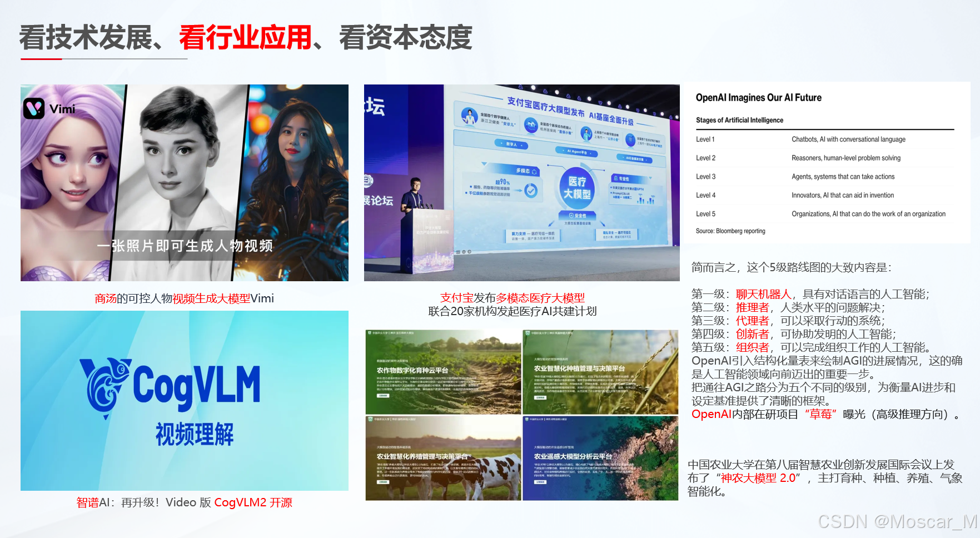Click Chatbots, AI with conversational language
This screenshot has width=980, height=538.
tap(849, 140)
